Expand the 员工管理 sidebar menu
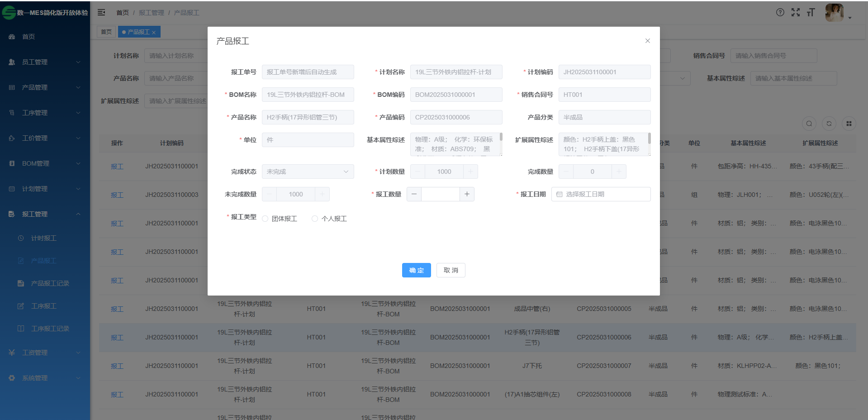The image size is (868, 420). pos(44,62)
